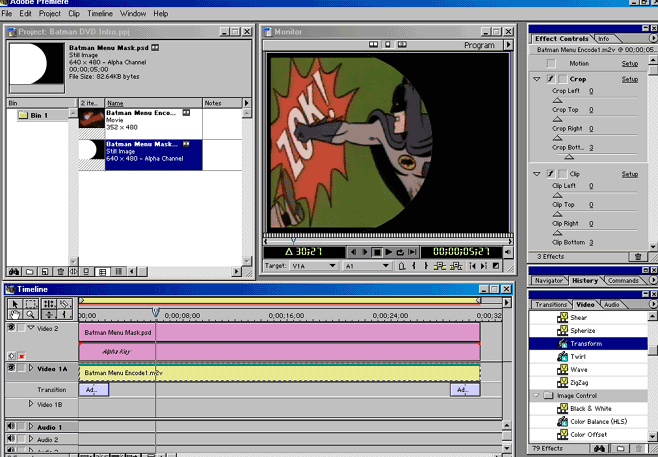This screenshot has width=658, height=457.
Task: Mute Audio 2 track speaker icon
Action: (x=11, y=439)
